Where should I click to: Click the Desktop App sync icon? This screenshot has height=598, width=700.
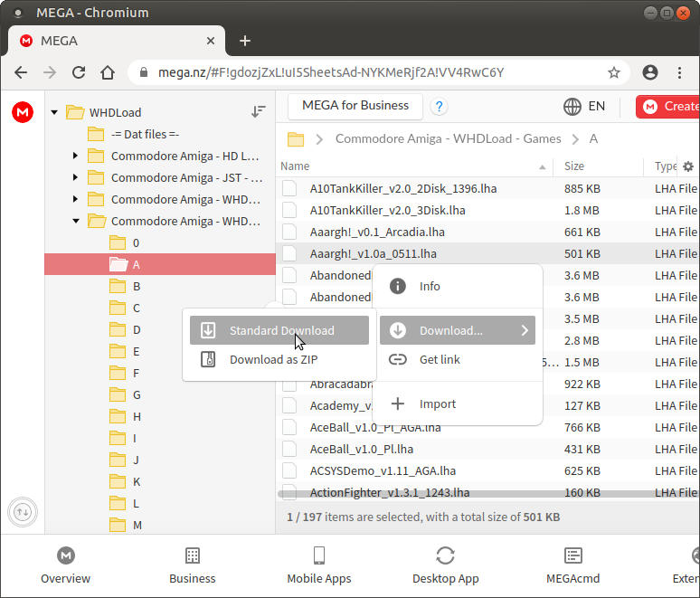(445, 555)
